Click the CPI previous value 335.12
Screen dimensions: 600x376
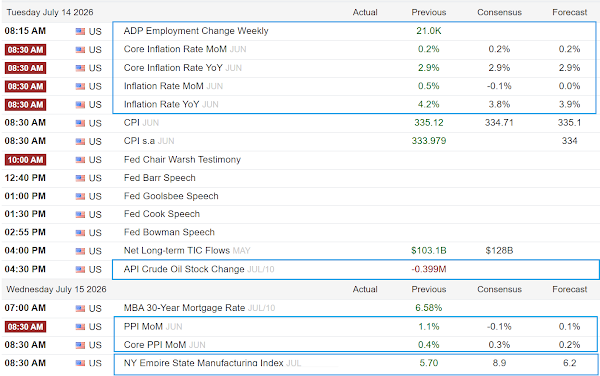pos(429,123)
